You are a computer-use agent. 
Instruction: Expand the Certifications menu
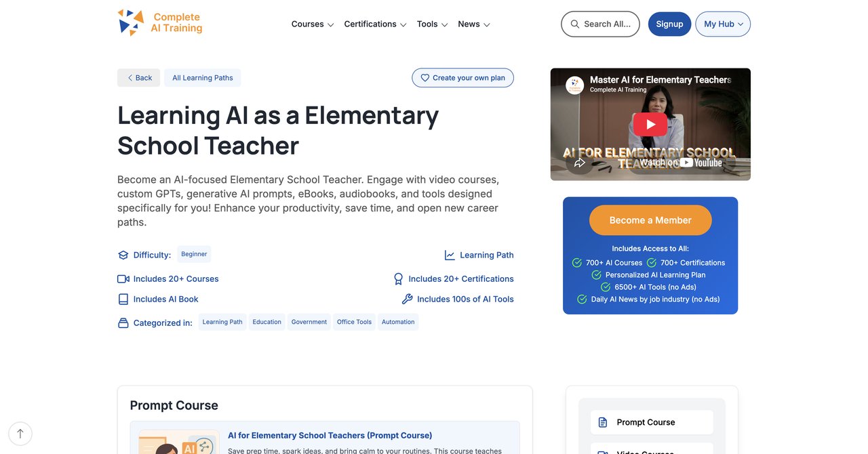point(375,24)
